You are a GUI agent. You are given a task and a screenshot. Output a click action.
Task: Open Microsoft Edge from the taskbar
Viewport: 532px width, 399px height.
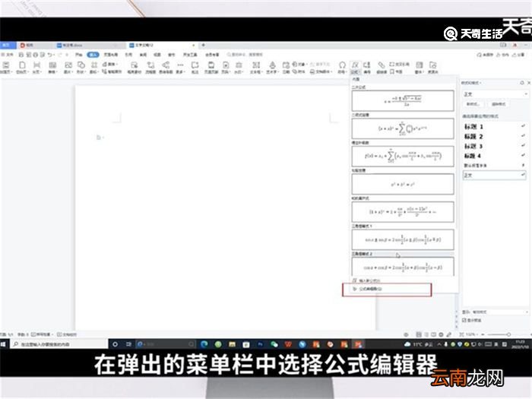coord(204,344)
